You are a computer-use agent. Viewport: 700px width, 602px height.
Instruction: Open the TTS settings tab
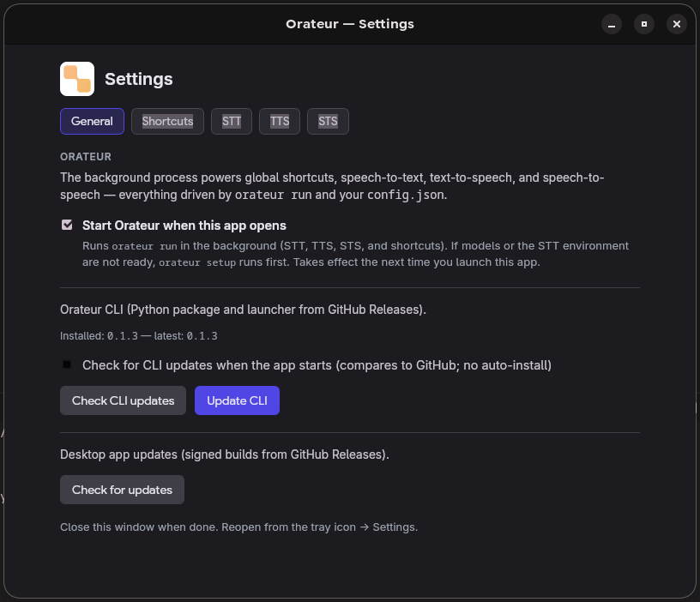280,121
